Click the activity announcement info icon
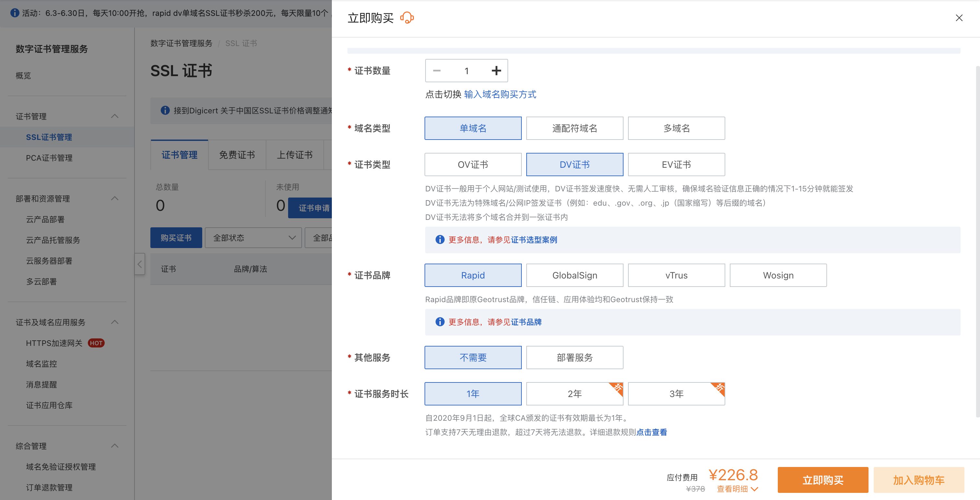This screenshot has height=500, width=980. coord(15,13)
